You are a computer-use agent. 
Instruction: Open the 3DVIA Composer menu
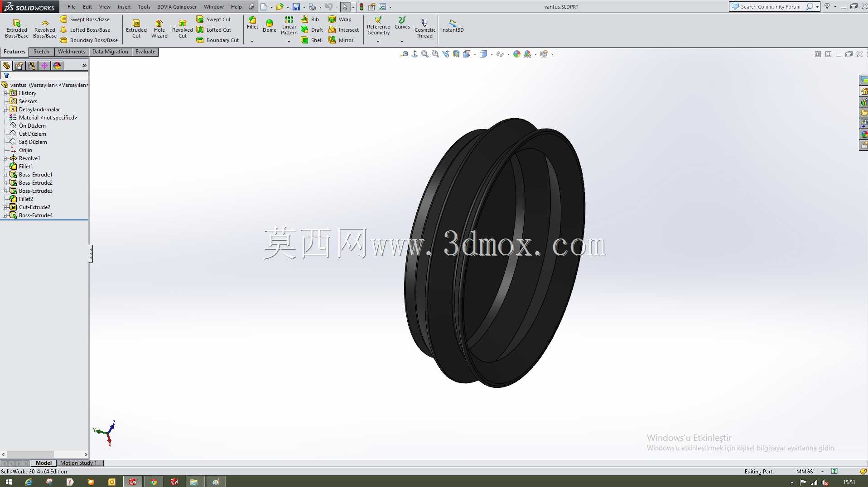point(177,7)
